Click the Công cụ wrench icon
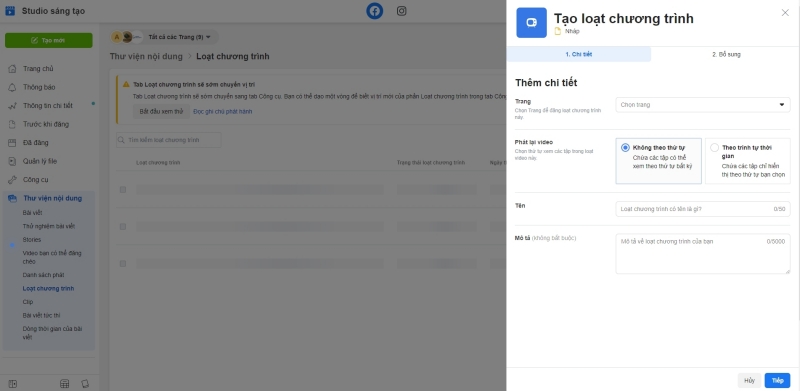The image size is (800, 391). point(12,180)
